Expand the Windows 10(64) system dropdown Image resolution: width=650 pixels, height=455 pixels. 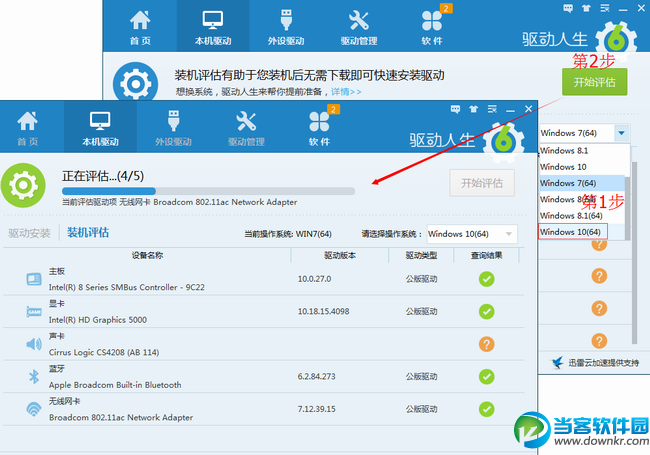click(509, 234)
